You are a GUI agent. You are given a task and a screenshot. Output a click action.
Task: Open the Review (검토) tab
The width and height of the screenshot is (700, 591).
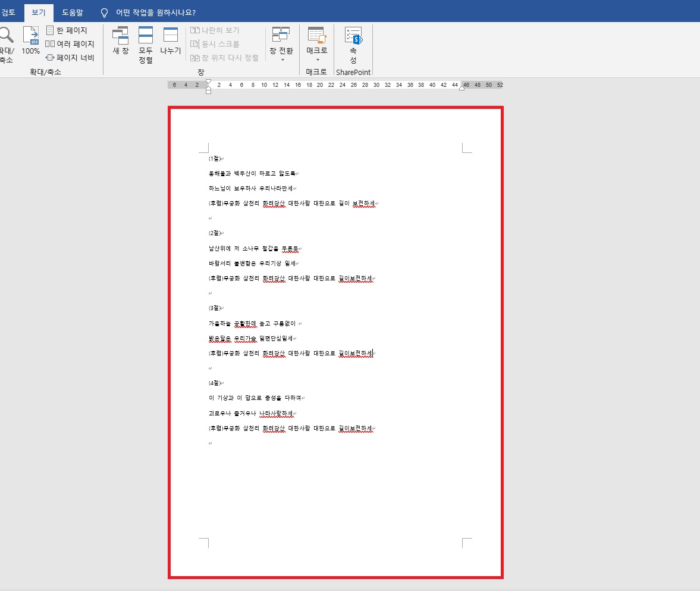(8, 12)
